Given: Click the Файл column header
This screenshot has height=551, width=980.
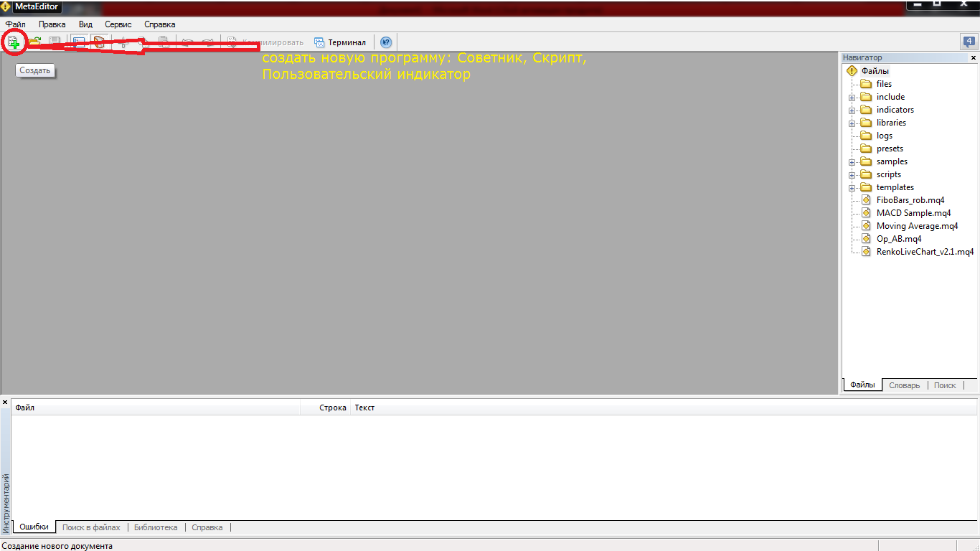Looking at the screenshot, I should (156, 408).
